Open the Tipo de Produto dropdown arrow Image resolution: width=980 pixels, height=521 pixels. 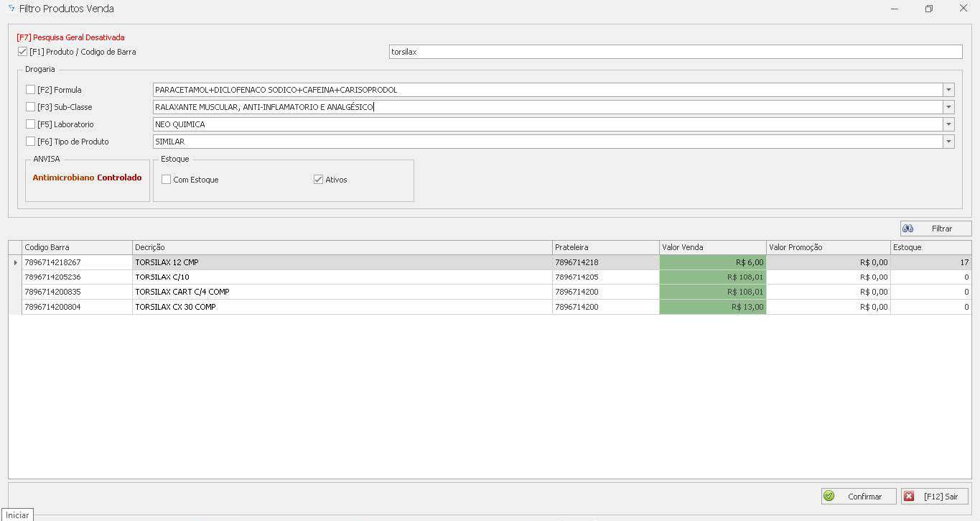pyautogui.click(x=949, y=142)
